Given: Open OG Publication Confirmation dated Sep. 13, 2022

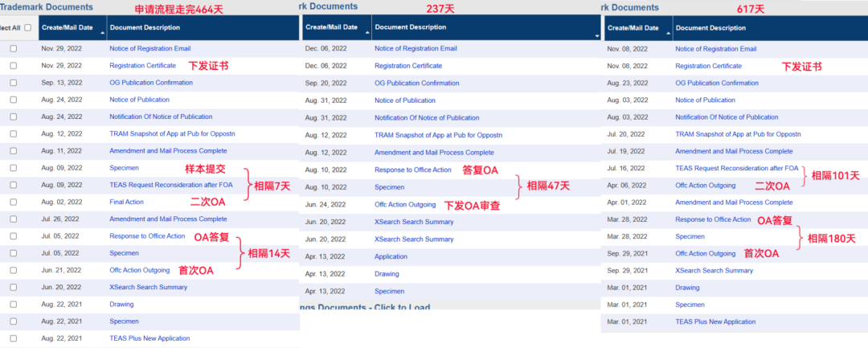Looking at the screenshot, I should point(151,83).
